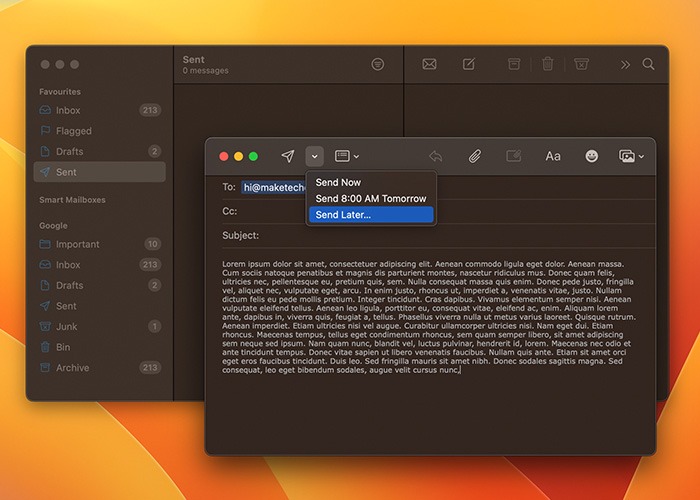The image size is (700, 500).
Task: Open the Archive mailbox in sidebar
Action: 100,367
